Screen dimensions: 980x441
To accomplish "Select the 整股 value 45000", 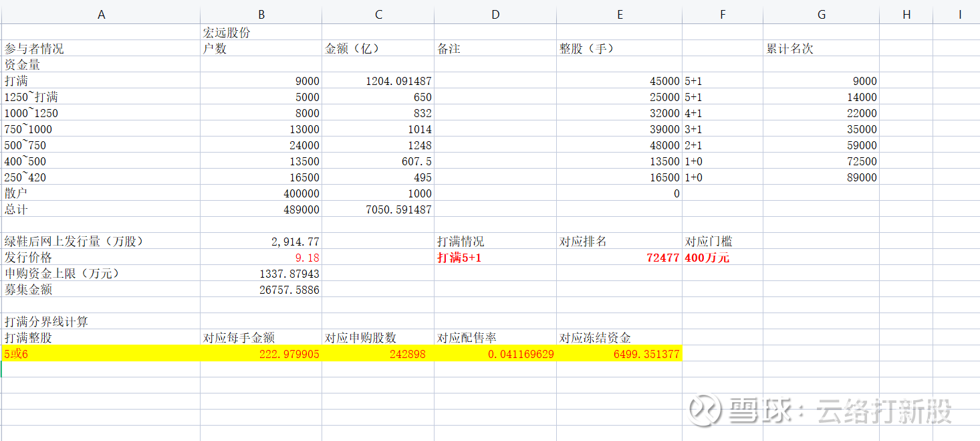I will tap(620, 80).
